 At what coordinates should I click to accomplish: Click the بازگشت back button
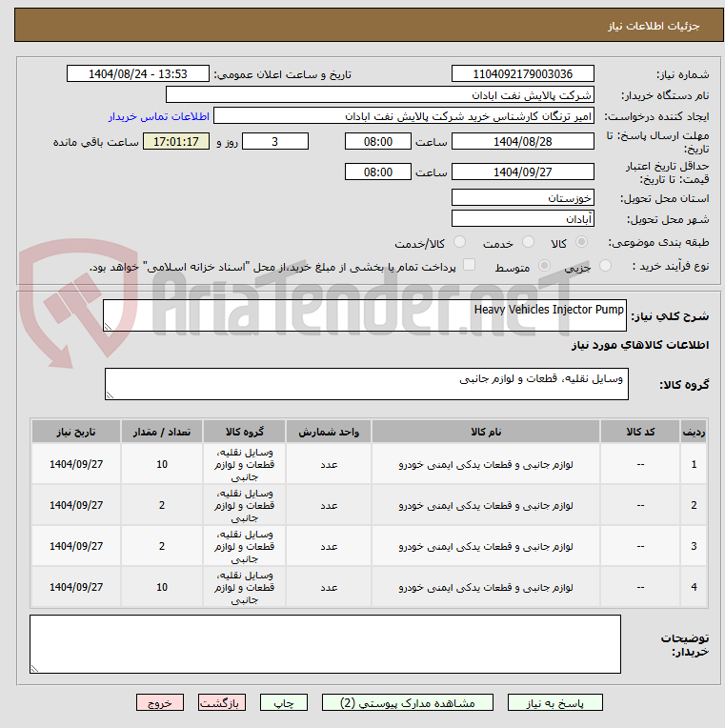(222, 702)
